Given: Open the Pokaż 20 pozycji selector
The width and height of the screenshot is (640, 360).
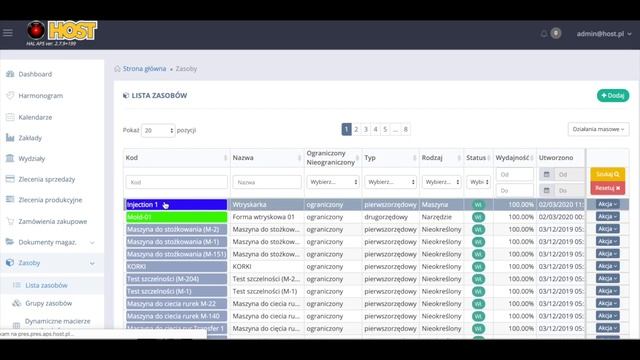Looking at the screenshot, I should (x=158, y=130).
